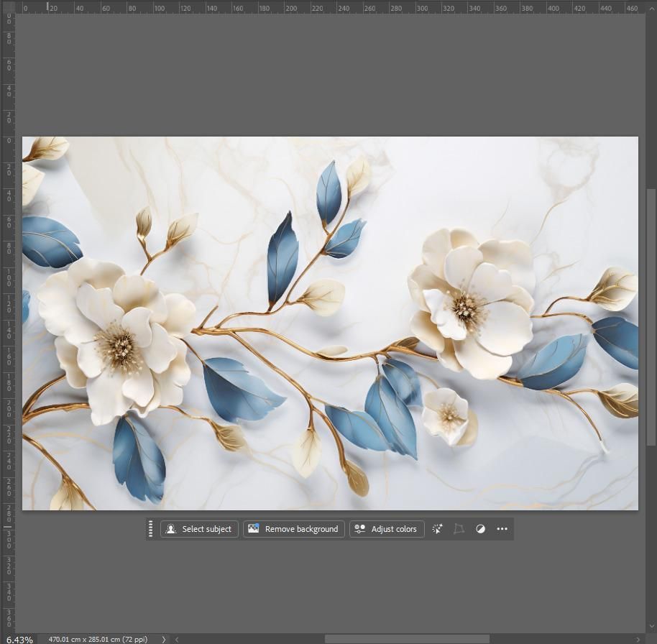
Task: Click the sparkle generative selection icon
Action: pyautogui.click(x=437, y=529)
